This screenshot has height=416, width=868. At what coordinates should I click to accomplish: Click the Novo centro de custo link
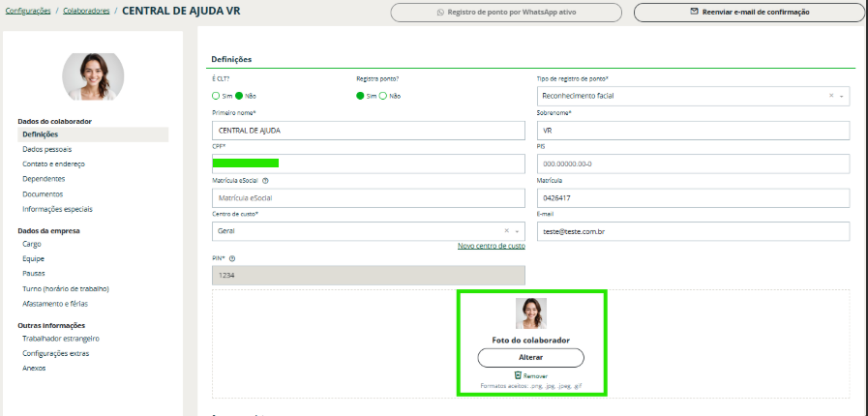(x=491, y=246)
